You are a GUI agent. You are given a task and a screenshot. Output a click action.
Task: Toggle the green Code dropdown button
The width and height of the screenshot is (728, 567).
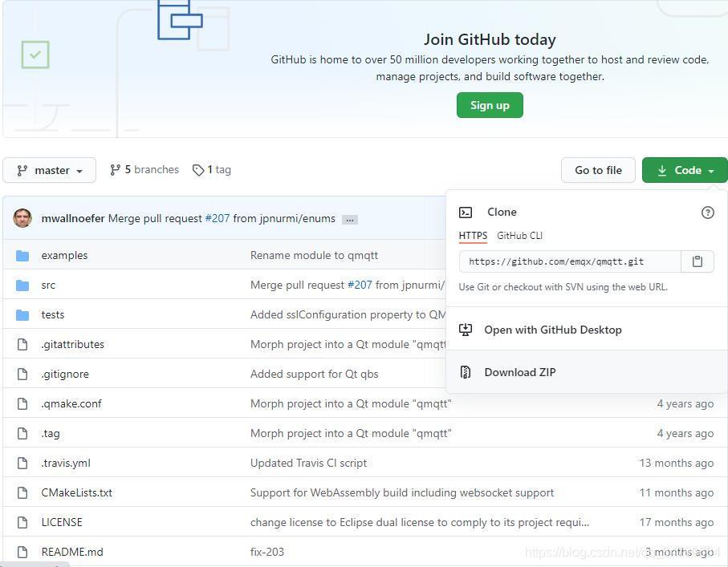coord(685,170)
